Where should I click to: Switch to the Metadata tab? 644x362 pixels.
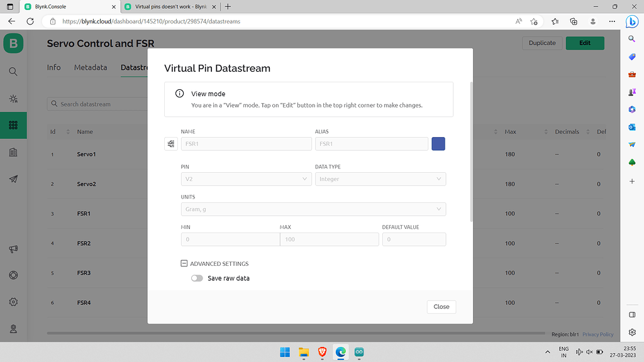point(90,67)
